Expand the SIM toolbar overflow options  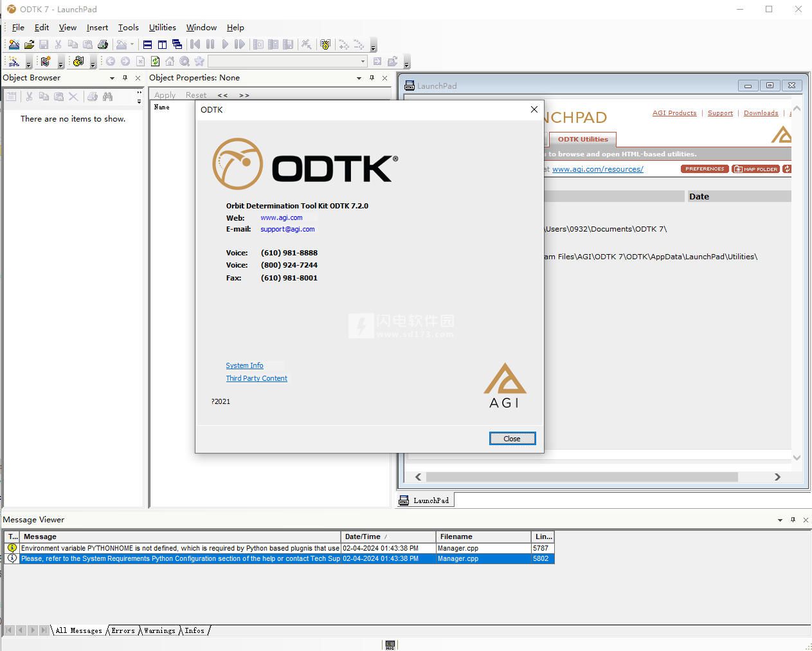tap(28, 62)
